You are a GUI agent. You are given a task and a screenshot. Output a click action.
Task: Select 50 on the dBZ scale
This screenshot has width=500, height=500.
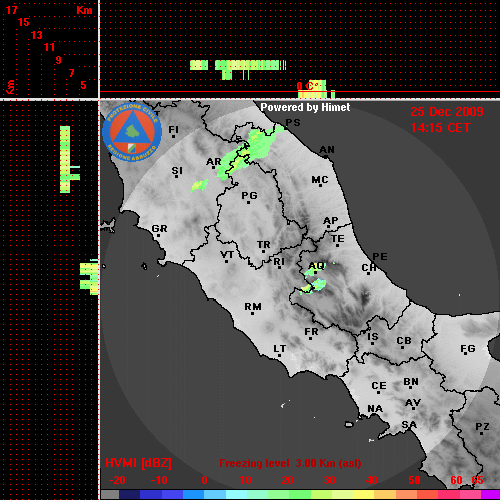(414, 480)
